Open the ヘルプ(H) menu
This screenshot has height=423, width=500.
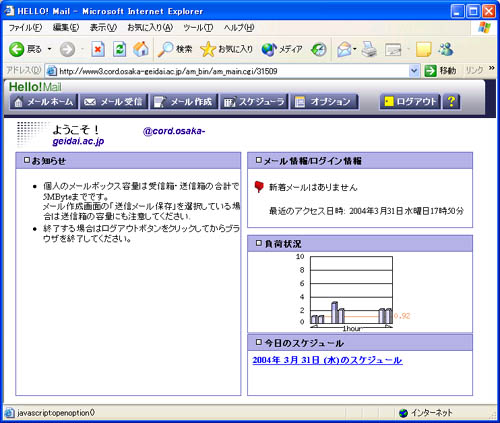click(x=239, y=28)
